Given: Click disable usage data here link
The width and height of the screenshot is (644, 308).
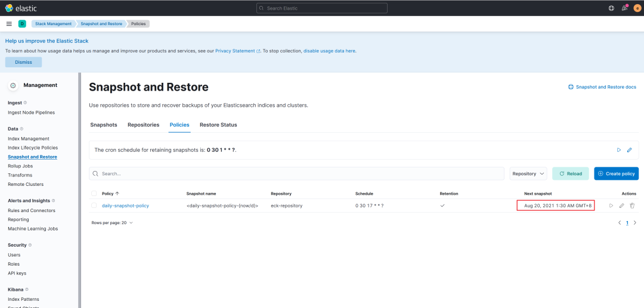Looking at the screenshot, I should (x=329, y=51).
